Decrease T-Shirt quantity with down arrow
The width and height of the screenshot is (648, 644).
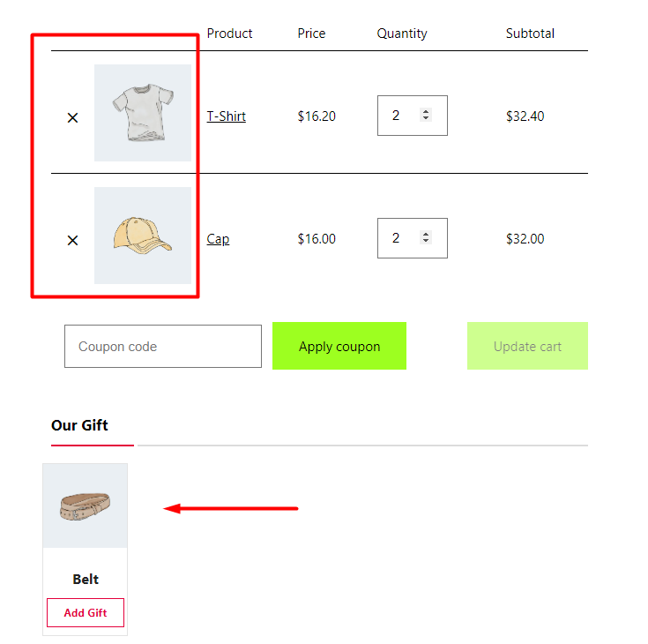coord(426,118)
